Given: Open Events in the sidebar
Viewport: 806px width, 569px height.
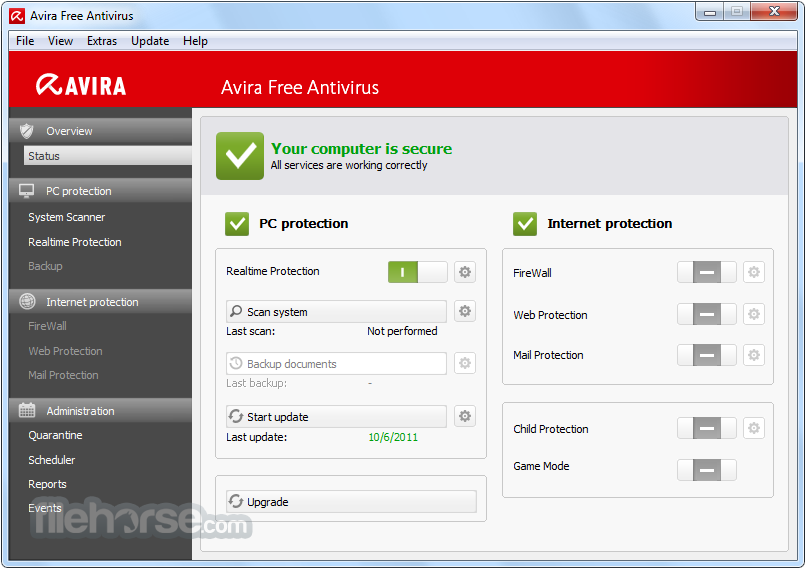Looking at the screenshot, I should 45,508.
